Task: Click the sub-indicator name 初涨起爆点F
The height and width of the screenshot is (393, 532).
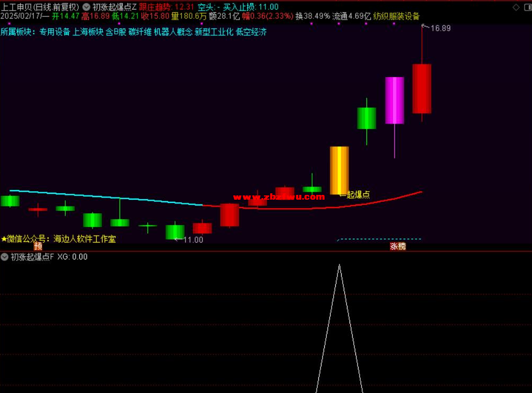Action: pos(32,257)
